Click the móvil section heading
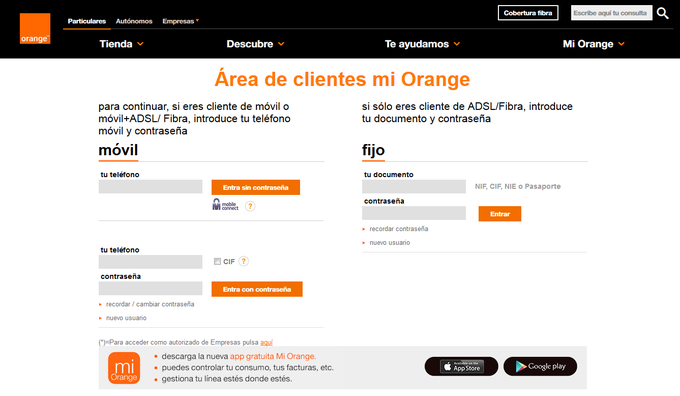Viewport: 680px width, 396px height. [118, 150]
